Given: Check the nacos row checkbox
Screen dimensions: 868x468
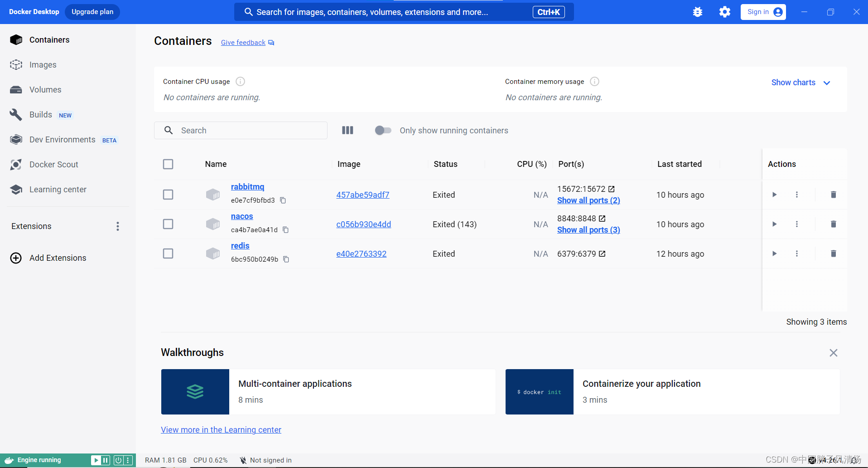Looking at the screenshot, I should pos(168,224).
